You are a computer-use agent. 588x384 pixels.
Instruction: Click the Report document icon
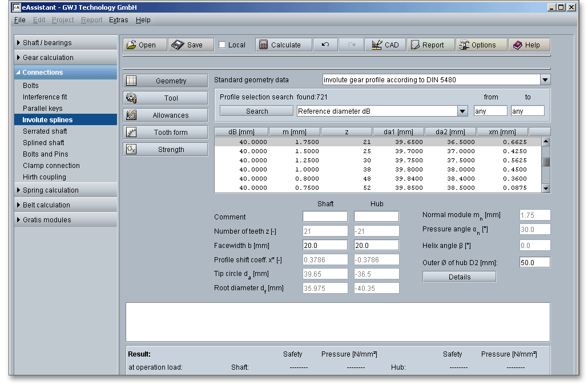[414, 45]
